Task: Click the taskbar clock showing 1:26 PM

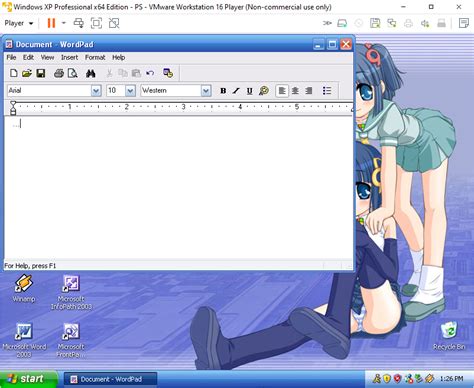Action: coord(451,379)
